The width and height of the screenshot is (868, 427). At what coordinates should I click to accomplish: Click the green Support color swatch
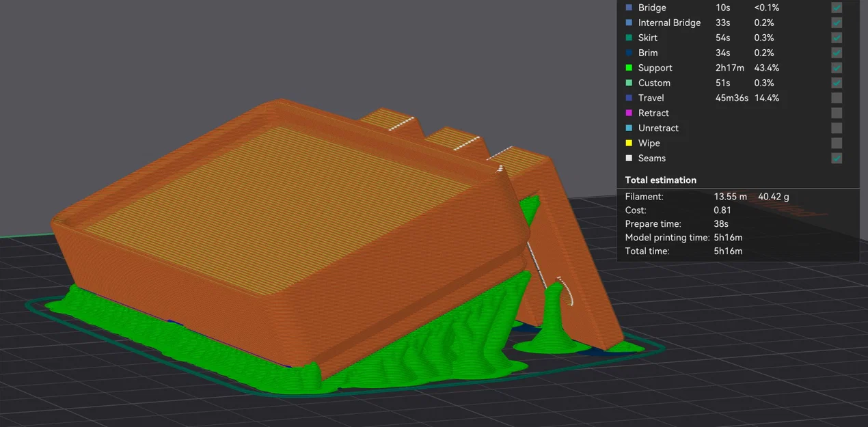click(629, 68)
